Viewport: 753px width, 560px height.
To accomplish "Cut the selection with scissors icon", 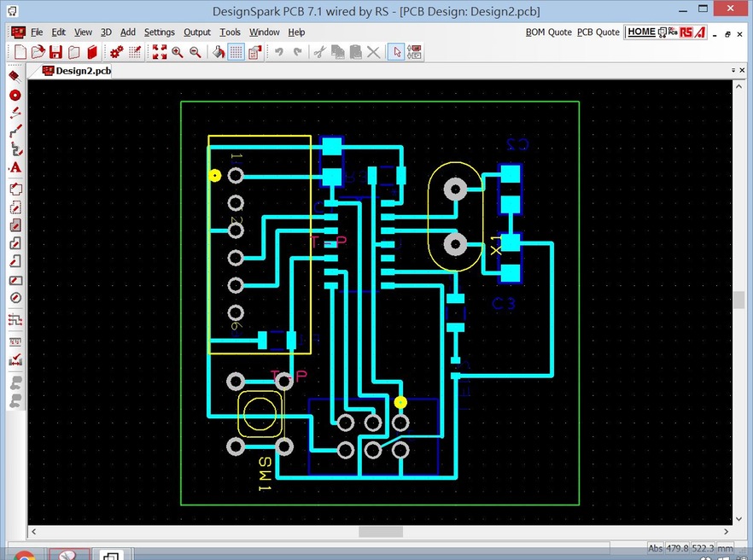I will tap(320, 51).
